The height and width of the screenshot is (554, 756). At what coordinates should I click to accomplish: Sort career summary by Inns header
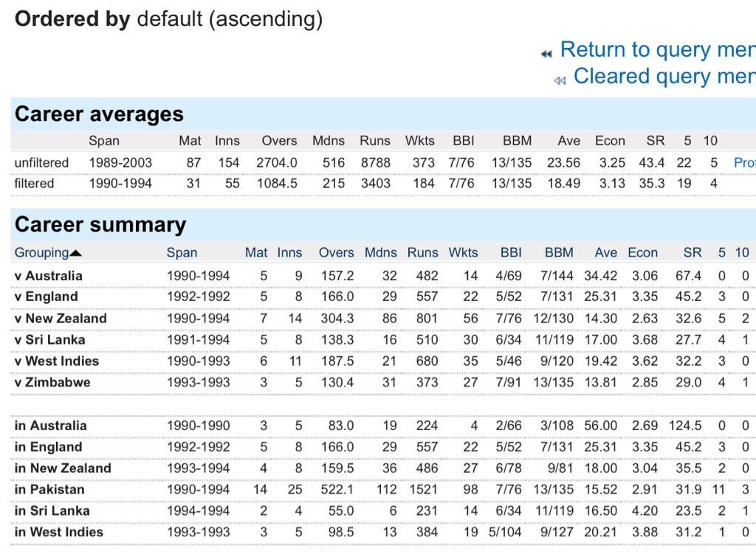coord(289,252)
